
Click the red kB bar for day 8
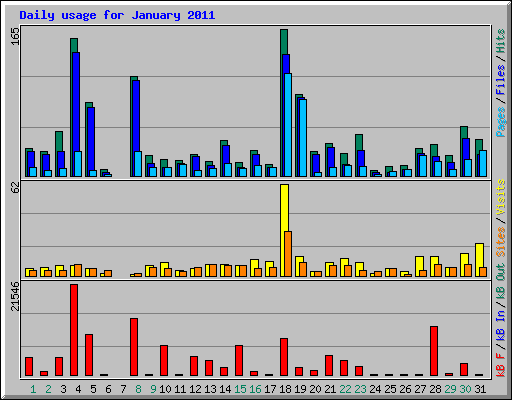[134, 347]
